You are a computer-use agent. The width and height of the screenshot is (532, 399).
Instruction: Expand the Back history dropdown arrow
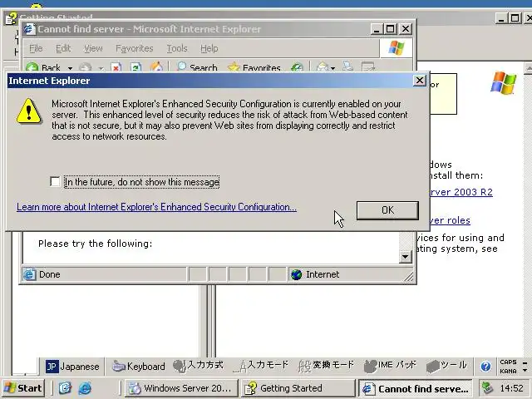[70, 68]
